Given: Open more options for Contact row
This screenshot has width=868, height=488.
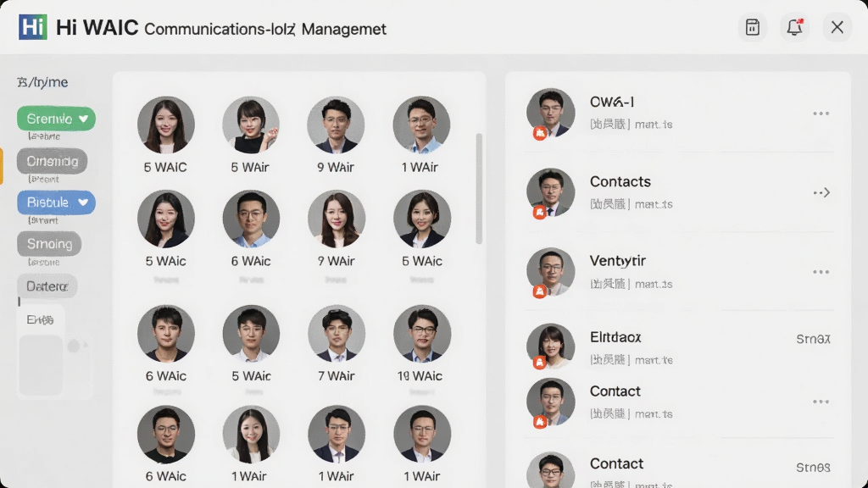Looking at the screenshot, I should pos(821,402).
